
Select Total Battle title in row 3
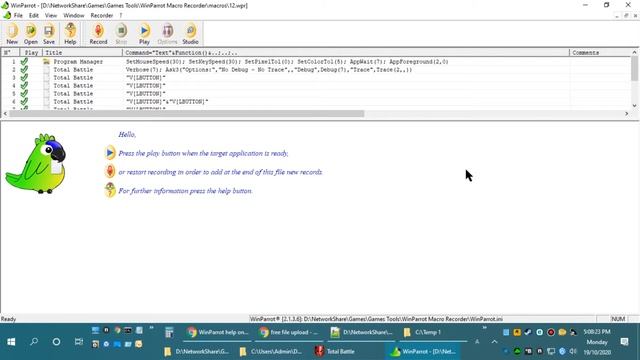[x=73, y=78]
